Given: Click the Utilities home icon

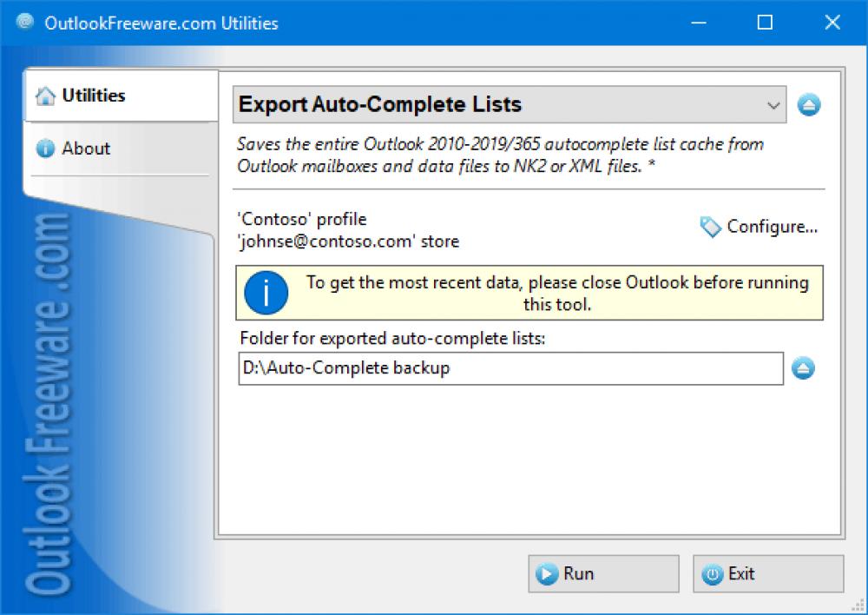Looking at the screenshot, I should 48,96.
